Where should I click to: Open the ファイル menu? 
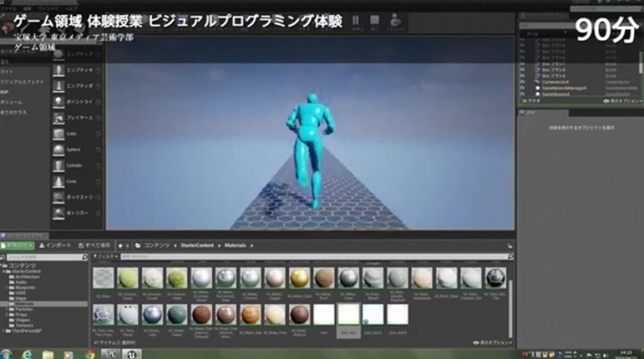pos(9,8)
